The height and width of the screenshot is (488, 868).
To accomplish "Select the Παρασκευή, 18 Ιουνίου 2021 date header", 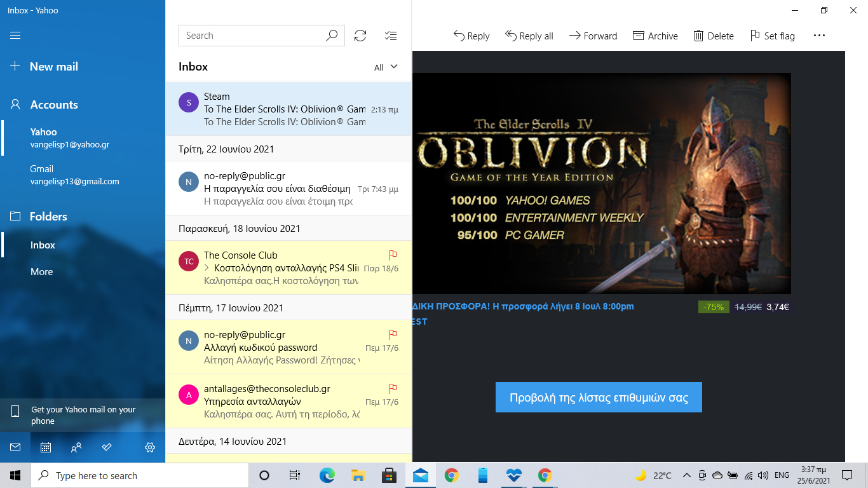I will (288, 228).
